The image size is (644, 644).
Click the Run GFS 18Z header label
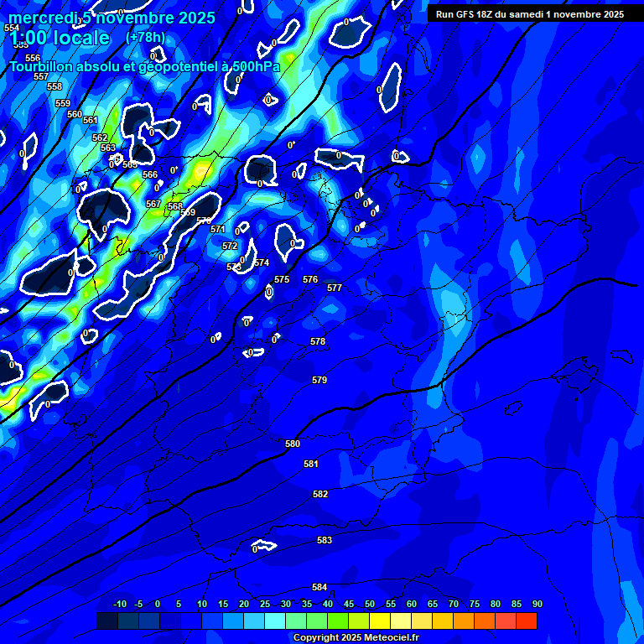tap(529, 14)
